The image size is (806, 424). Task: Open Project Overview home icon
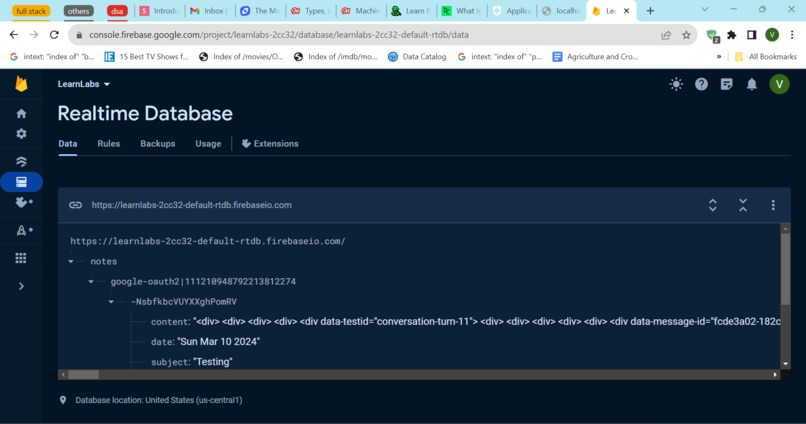point(21,114)
